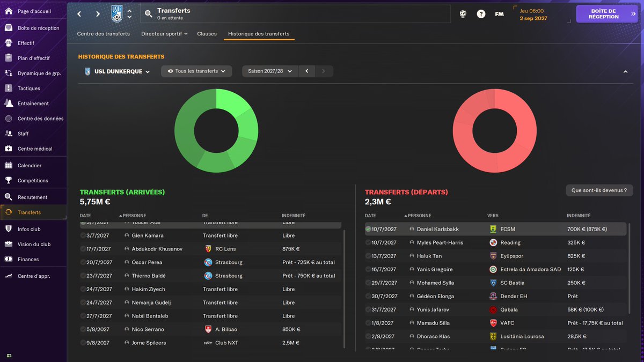This screenshot has height=362, width=644.
Task: Click the USL Dunkerque club badge
Action: (117, 13)
